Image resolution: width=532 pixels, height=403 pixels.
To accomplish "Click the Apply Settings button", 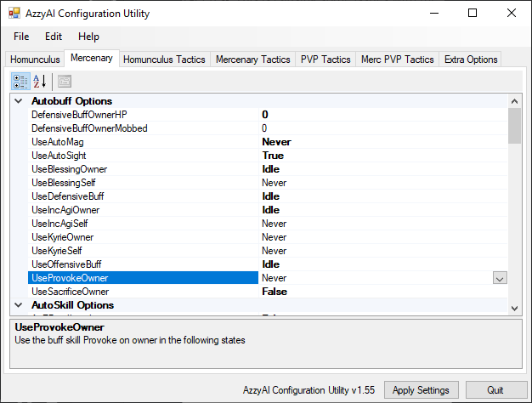I will (421, 390).
